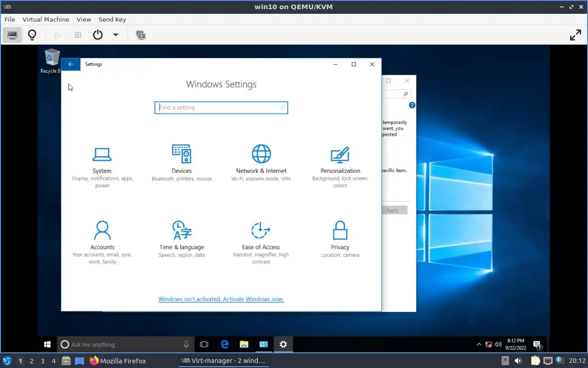Image resolution: width=588 pixels, height=368 pixels.
Task: Open the Windows Start menu
Action: (47, 344)
